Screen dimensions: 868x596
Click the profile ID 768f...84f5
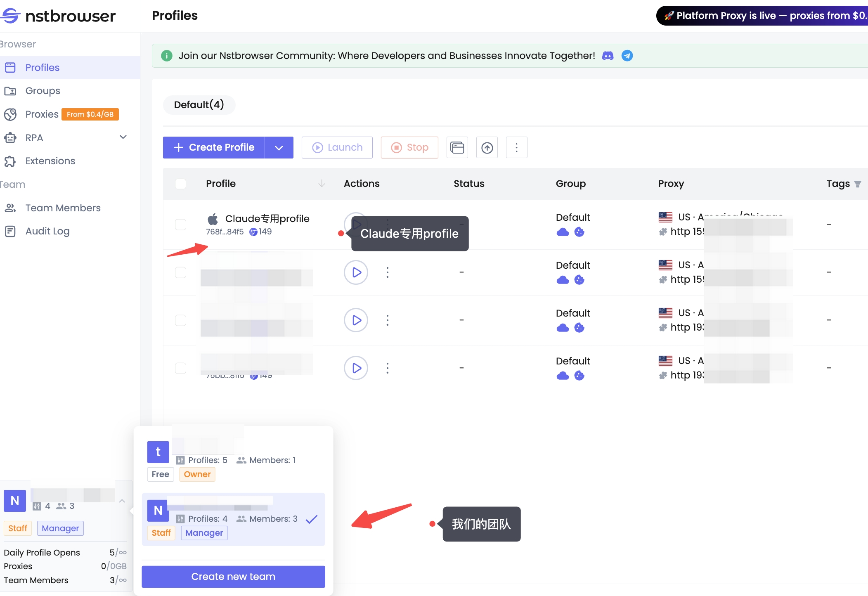pos(225,232)
